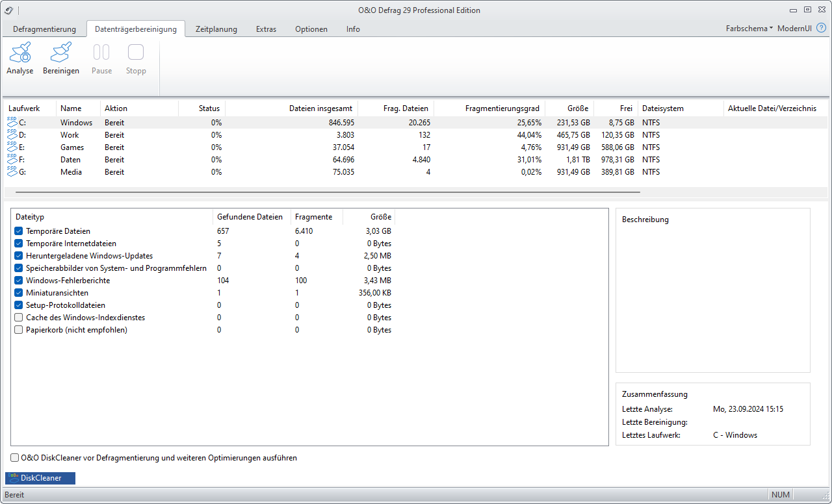This screenshot has height=504, width=832.
Task: Sort by Frag. Dateien column header
Action: click(396, 108)
